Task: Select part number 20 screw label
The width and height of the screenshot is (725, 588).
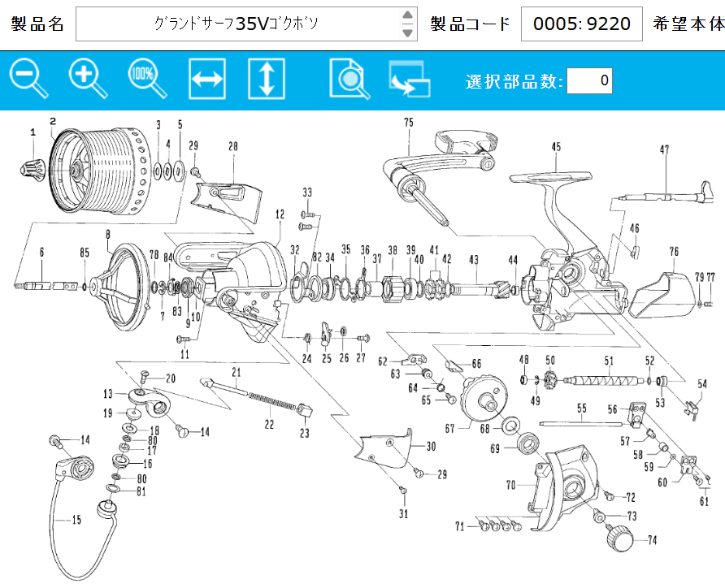Action: click(171, 378)
